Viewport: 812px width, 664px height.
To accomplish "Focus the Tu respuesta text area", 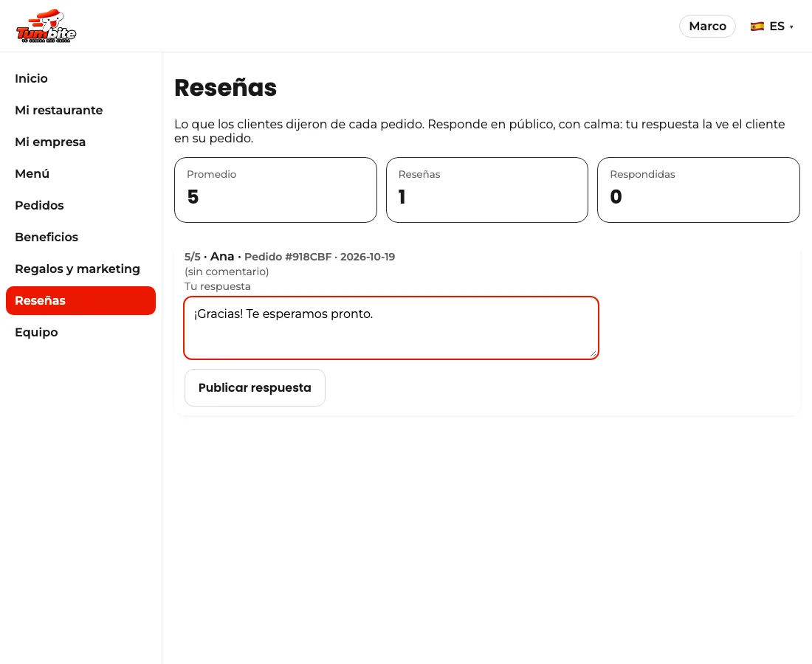I will click(391, 328).
